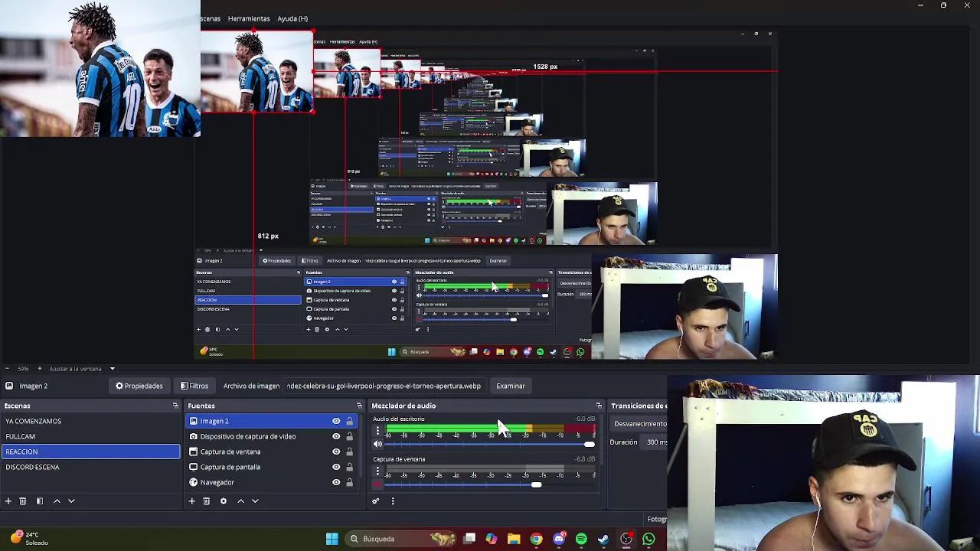
Task: Move source down in Fuentes list
Action: click(255, 501)
